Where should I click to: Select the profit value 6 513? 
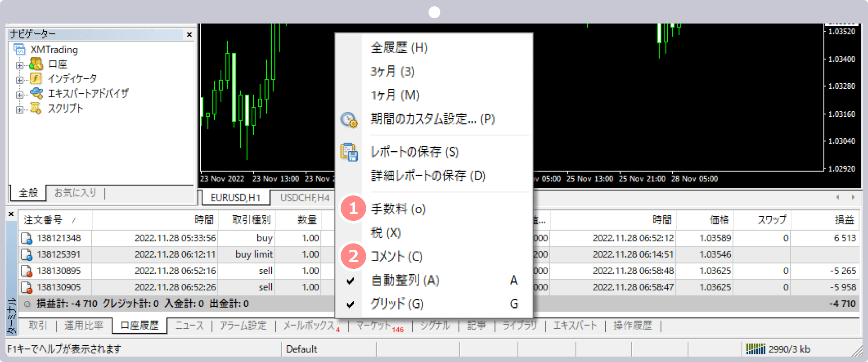844,238
